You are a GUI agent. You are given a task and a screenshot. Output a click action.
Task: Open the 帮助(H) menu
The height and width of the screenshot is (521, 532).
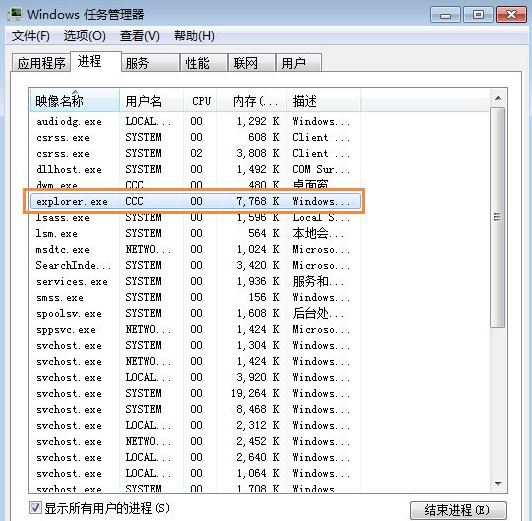194,36
